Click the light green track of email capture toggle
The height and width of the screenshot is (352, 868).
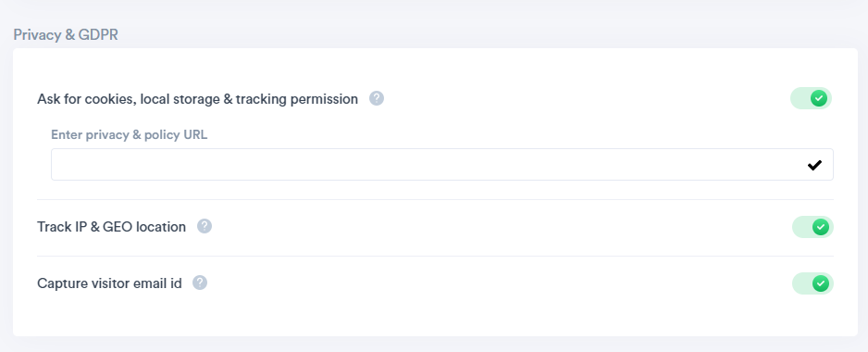801,283
